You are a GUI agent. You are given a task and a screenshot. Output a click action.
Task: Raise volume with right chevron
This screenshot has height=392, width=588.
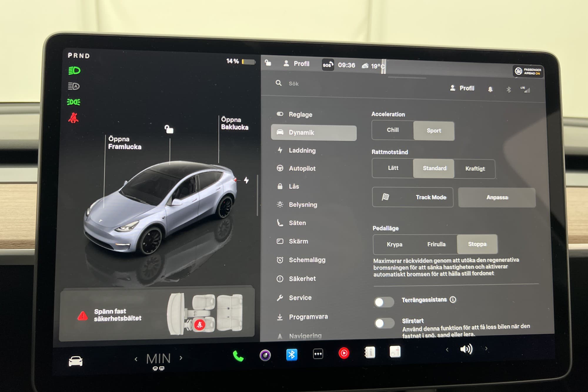tap(486, 348)
